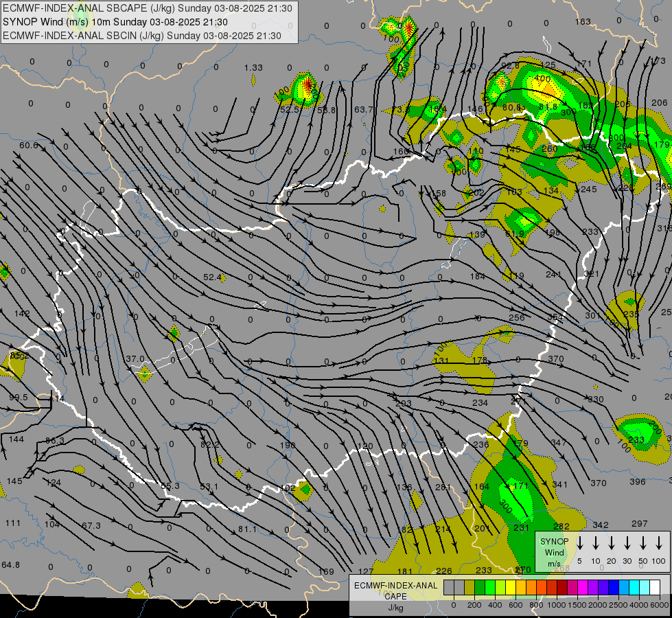The height and width of the screenshot is (618, 672).
Task: Pick the dark red 1000 CAPE swatch
Action: [x=562, y=588]
